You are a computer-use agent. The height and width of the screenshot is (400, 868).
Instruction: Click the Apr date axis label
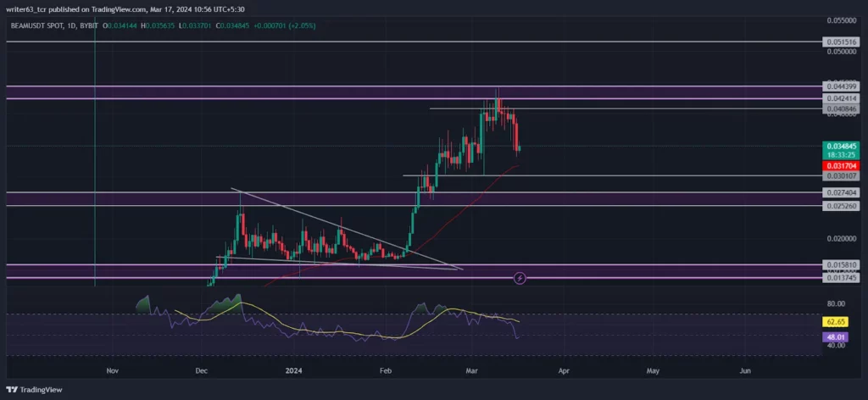coord(564,370)
